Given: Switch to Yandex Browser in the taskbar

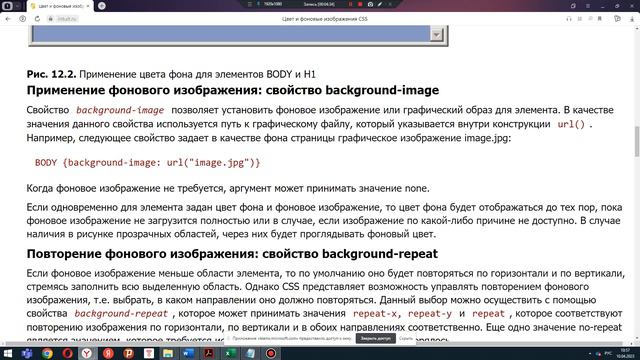Looking at the screenshot, I should pyautogui.click(x=87, y=353).
